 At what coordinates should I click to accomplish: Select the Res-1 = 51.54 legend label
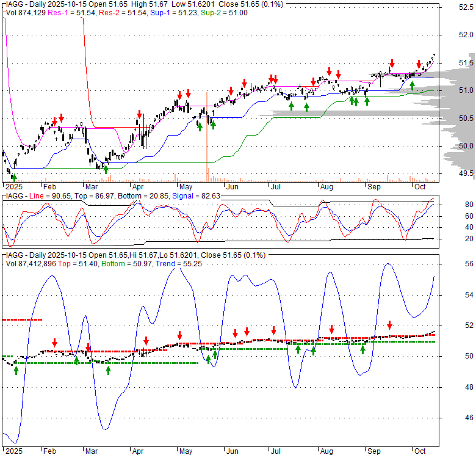pyautogui.click(x=67, y=11)
